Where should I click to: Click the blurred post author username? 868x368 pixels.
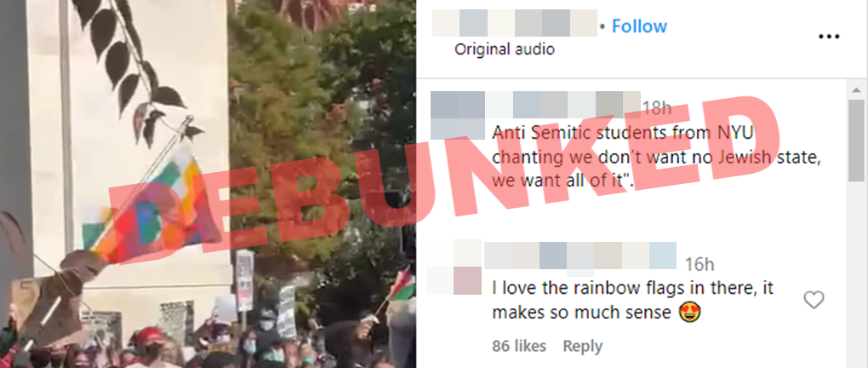[x=515, y=23]
